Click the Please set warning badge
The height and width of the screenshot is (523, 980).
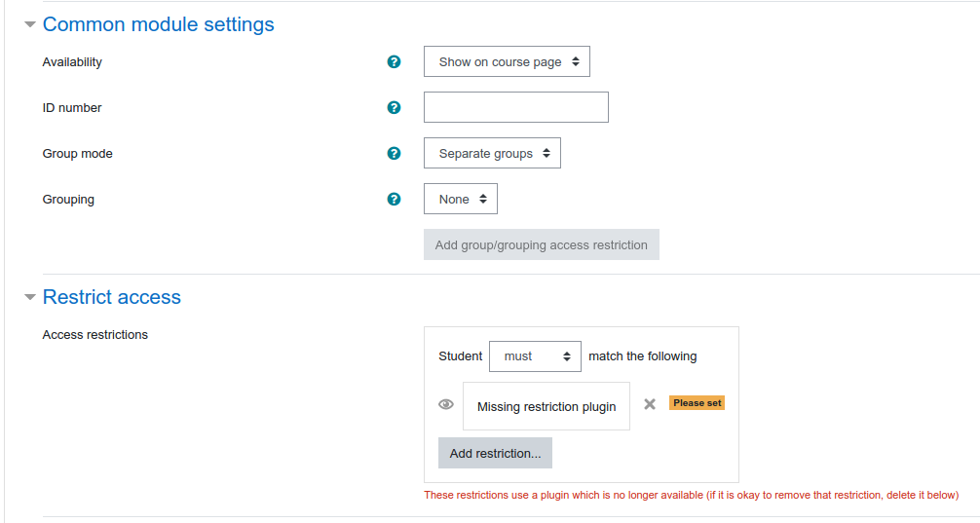point(697,403)
